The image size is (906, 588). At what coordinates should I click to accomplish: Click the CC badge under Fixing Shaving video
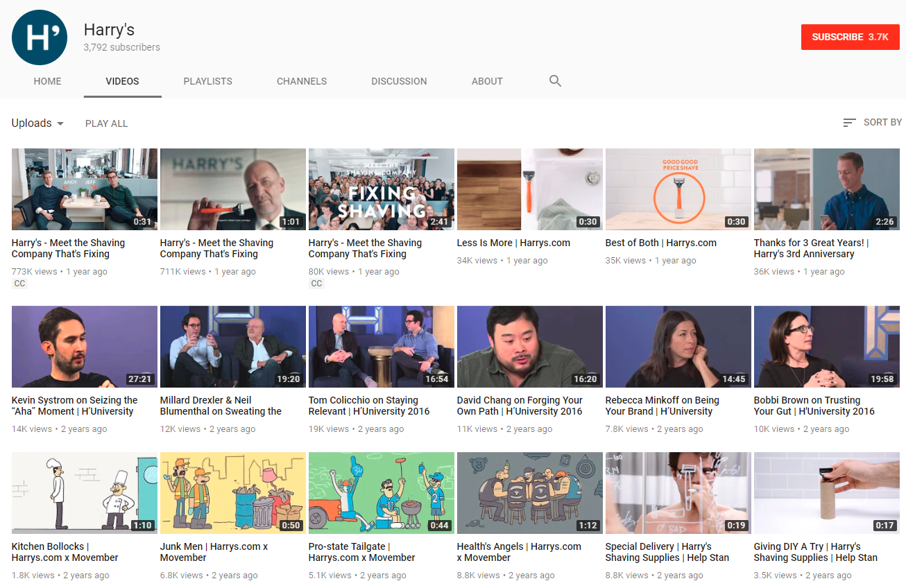[x=316, y=283]
